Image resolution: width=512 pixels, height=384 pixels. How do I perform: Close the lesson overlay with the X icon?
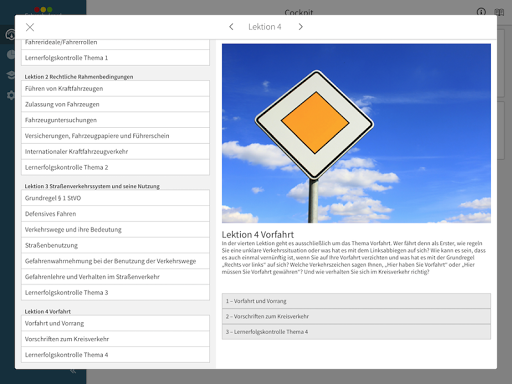click(30, 27)
